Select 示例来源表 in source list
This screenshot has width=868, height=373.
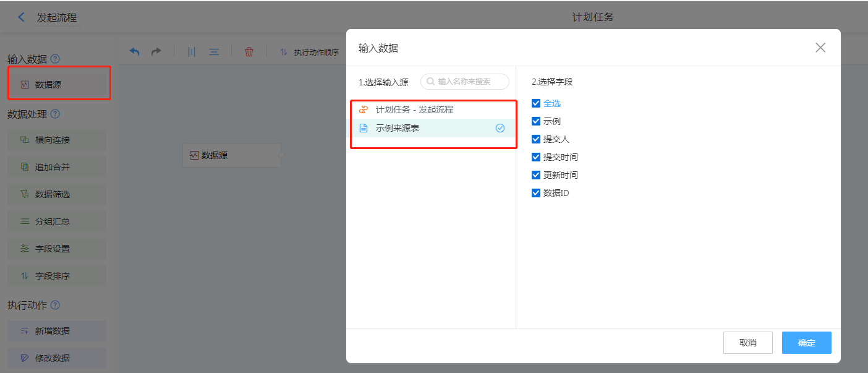(397, 128)
